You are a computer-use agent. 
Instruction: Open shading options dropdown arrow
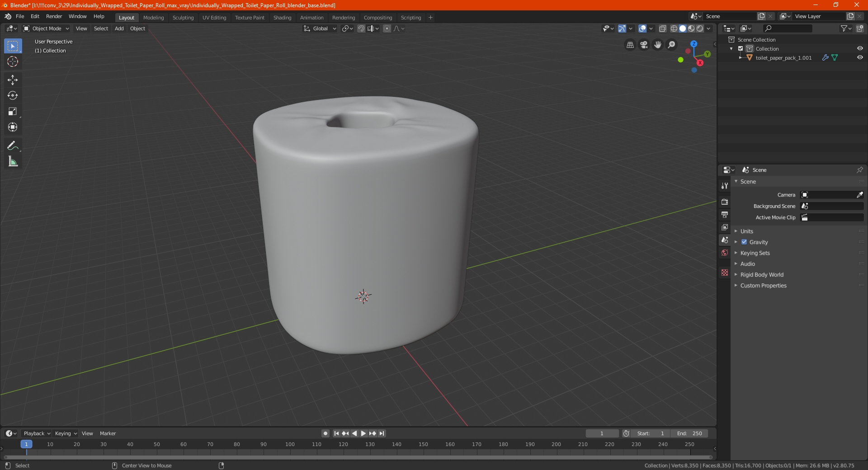point(708,28)
